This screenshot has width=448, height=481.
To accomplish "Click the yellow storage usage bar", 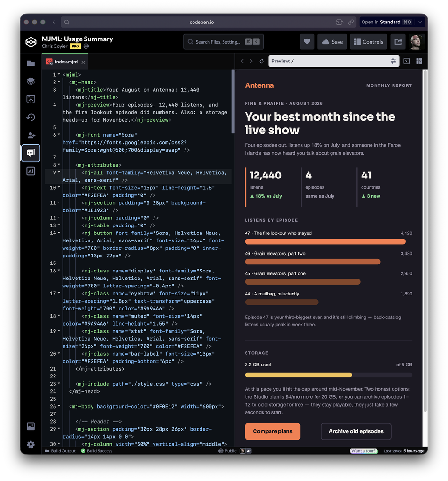I will 298,375.
